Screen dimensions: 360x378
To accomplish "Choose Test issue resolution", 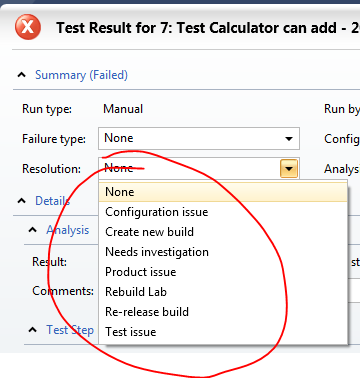I will [x=223, y=332].
